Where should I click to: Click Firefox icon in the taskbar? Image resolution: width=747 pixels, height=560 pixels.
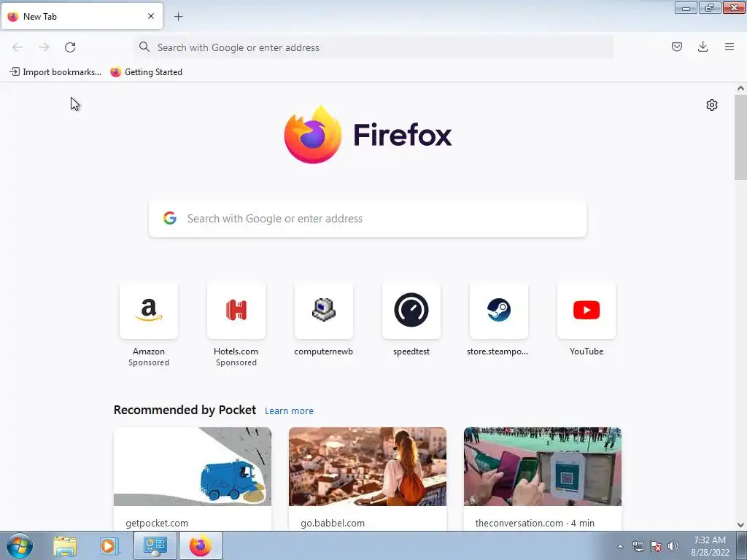[200, 546]
